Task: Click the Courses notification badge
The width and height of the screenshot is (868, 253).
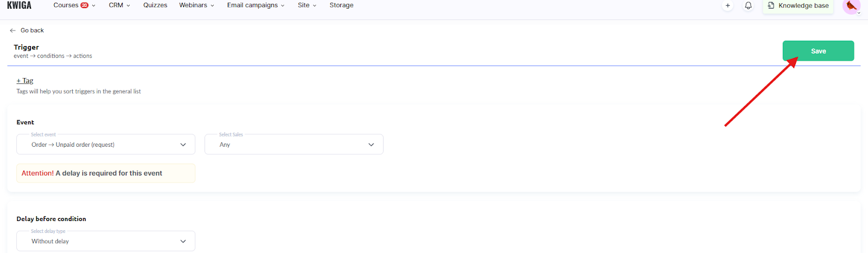Action: coord(85,5)
